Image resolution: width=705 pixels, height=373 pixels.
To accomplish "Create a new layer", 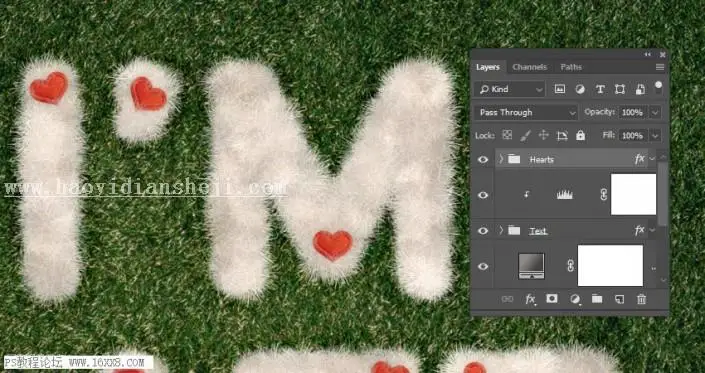I will (x=620, y=299).
